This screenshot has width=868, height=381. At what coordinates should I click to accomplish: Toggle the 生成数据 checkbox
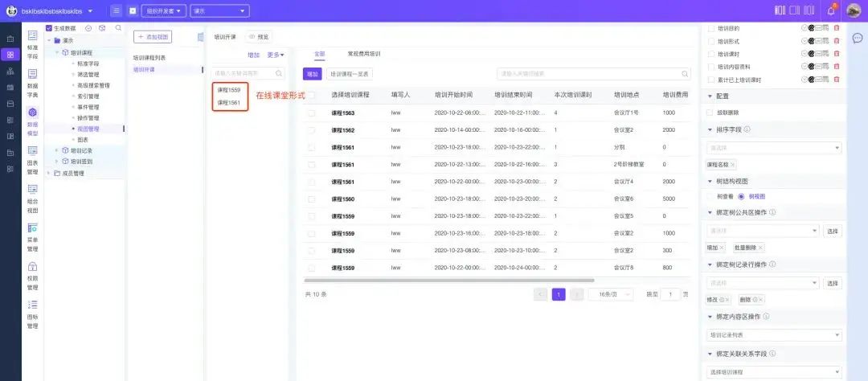click(x=49, y=27)
